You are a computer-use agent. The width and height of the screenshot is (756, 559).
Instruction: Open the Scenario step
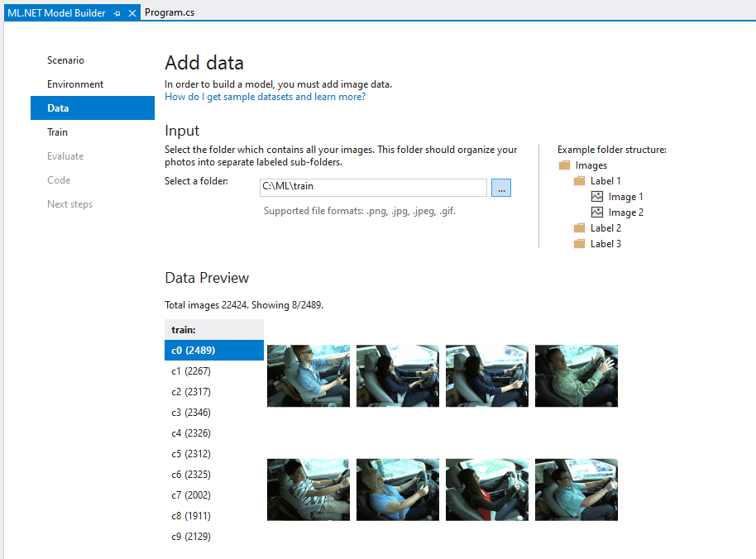pos(65,60)
